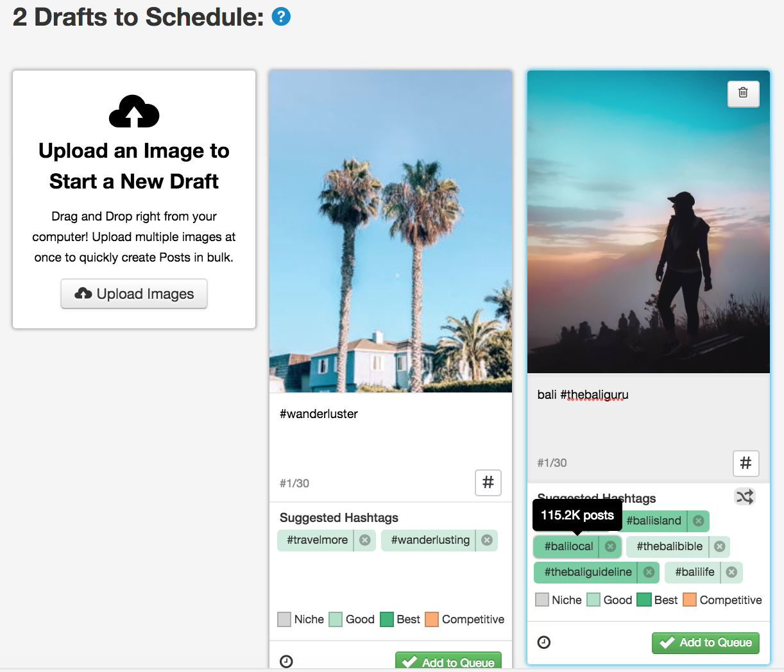This screenshot has width=784, height=672.
Task: Add the #thebalibible suggested hashtag
Action: pos(669,546)
